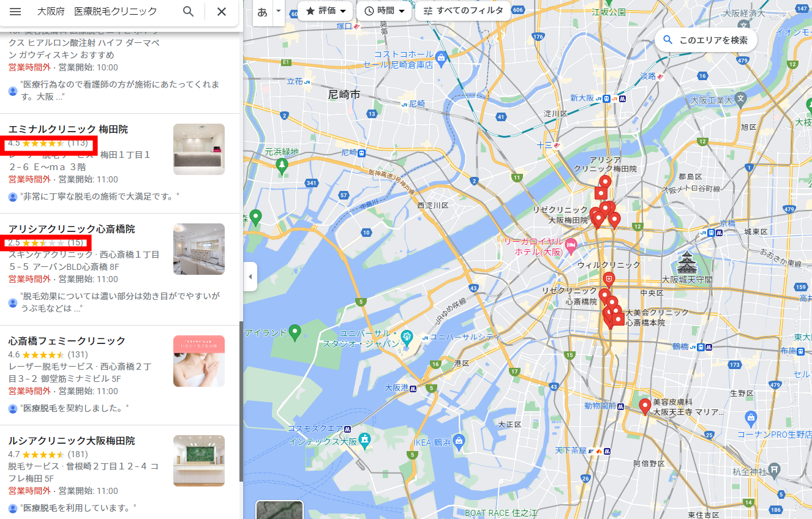Expand the dropdown arrow next to あ

[279, 12]
